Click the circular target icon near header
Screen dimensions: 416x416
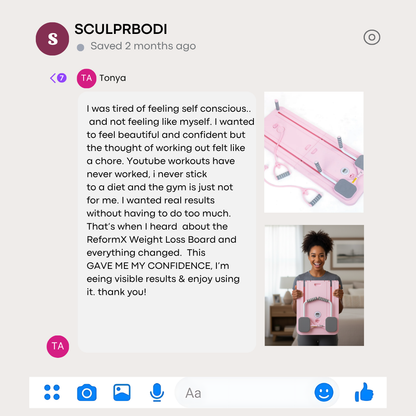point(372,37)
